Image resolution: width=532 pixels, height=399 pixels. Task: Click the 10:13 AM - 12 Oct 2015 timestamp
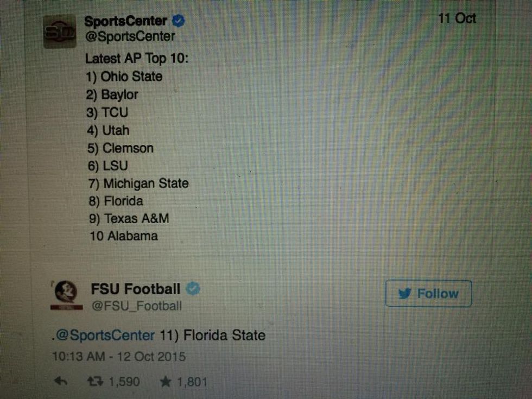[119, 357]
